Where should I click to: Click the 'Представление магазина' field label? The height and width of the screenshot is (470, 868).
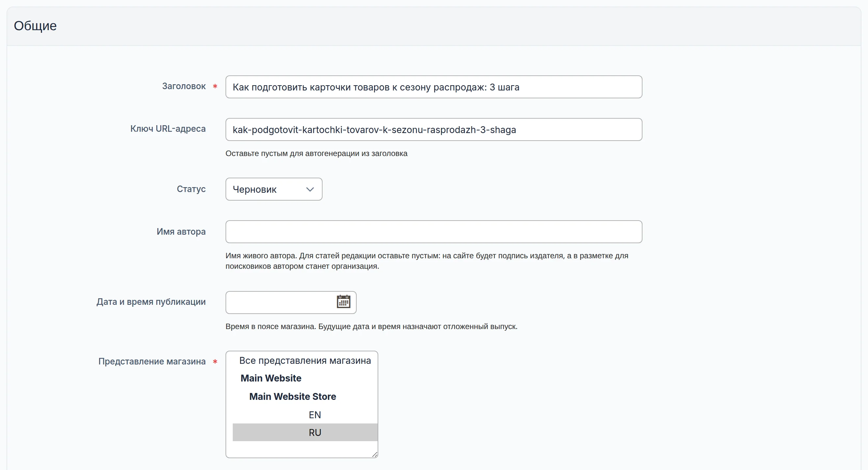(x=152, y=362)
